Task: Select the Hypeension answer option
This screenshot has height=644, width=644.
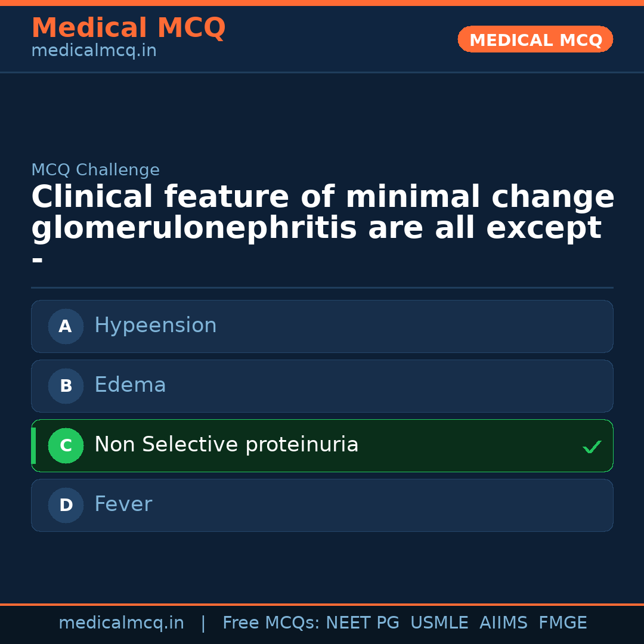Action: point(155,326)
